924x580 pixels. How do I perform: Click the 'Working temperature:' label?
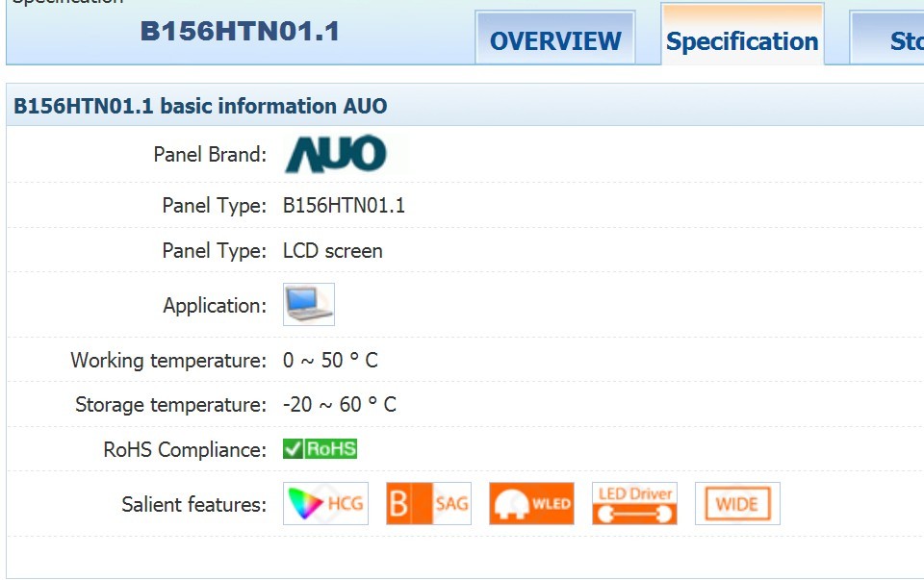coord(168,361)
